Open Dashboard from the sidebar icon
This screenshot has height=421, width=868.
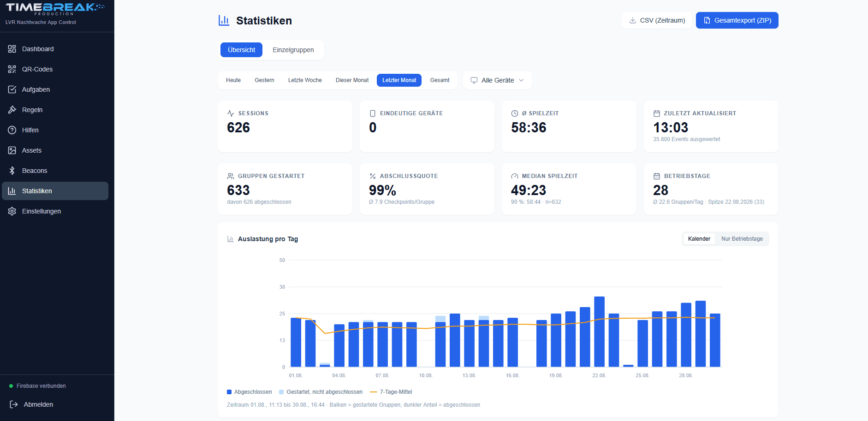click(12, 49)
